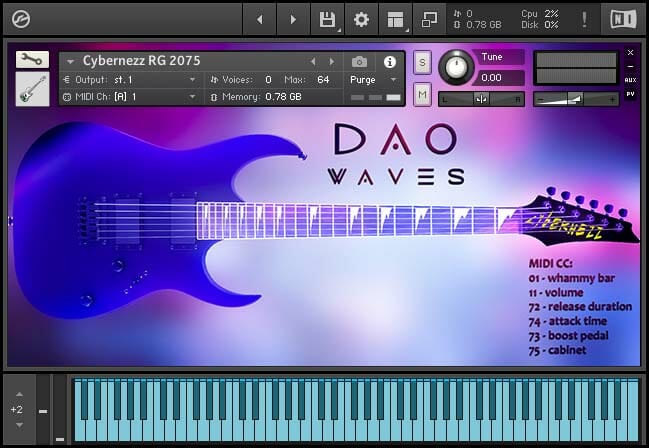Click the minimize view icon in toolbar
Viewport: 649px width, 448px height.
click(x=429, y=19)
